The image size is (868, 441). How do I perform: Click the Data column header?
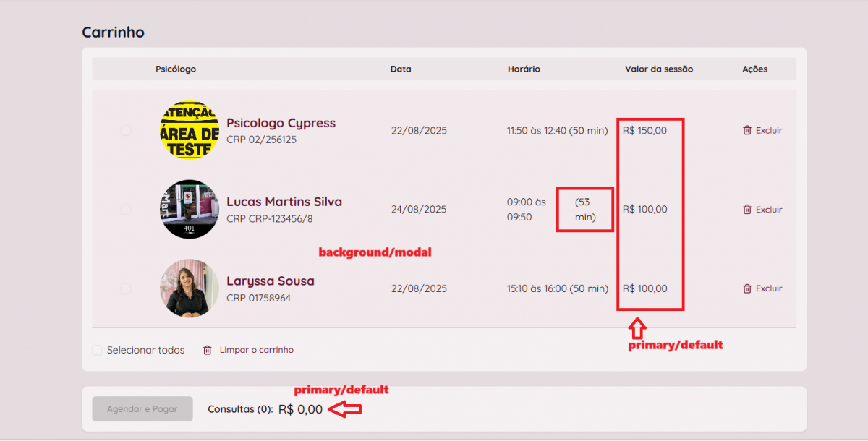pyautogui.click(x=401, y=69)
